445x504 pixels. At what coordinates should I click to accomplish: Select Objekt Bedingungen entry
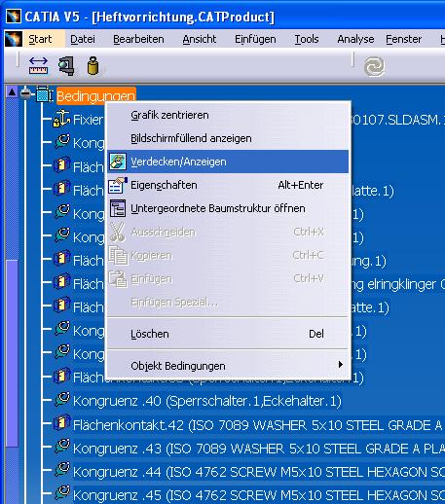228,366
